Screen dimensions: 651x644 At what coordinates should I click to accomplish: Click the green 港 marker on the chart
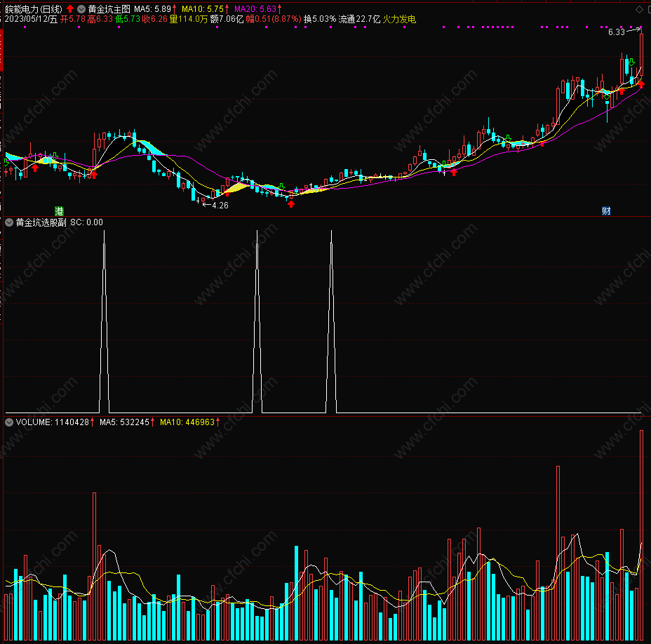(x=59, y=210)
